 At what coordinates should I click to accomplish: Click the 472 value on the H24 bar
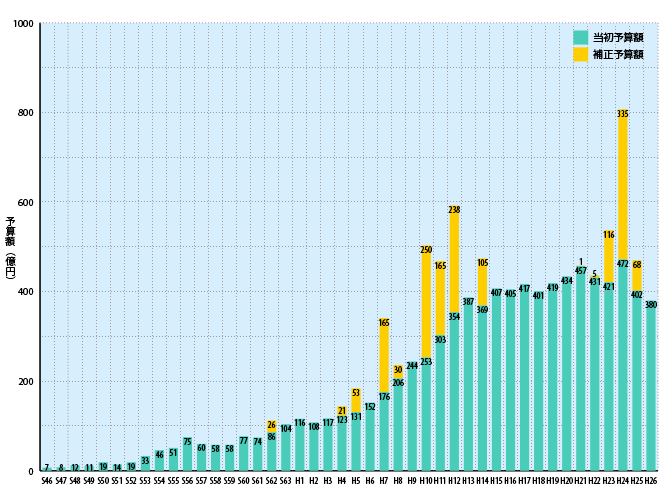623,264
